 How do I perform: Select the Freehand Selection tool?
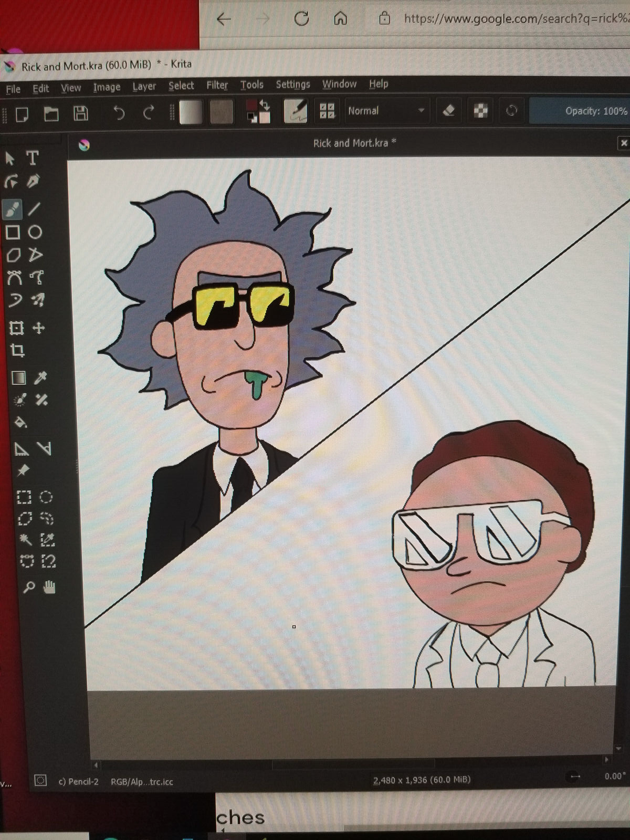[47, 519]
